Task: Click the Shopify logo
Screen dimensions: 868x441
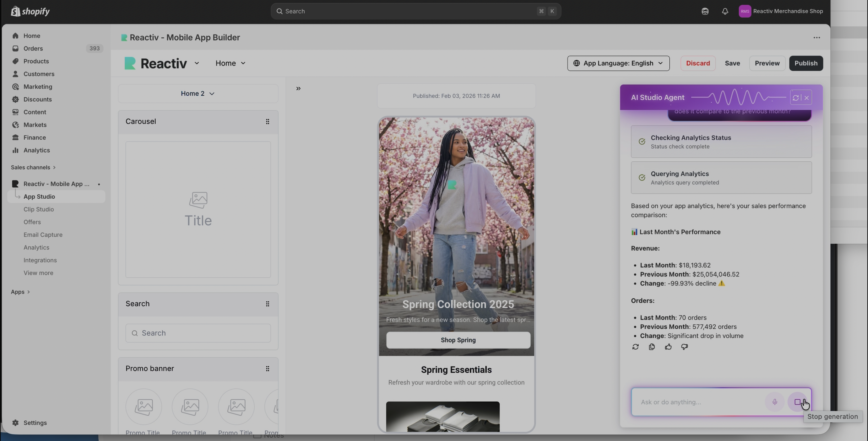Action: tap(30, 11)
